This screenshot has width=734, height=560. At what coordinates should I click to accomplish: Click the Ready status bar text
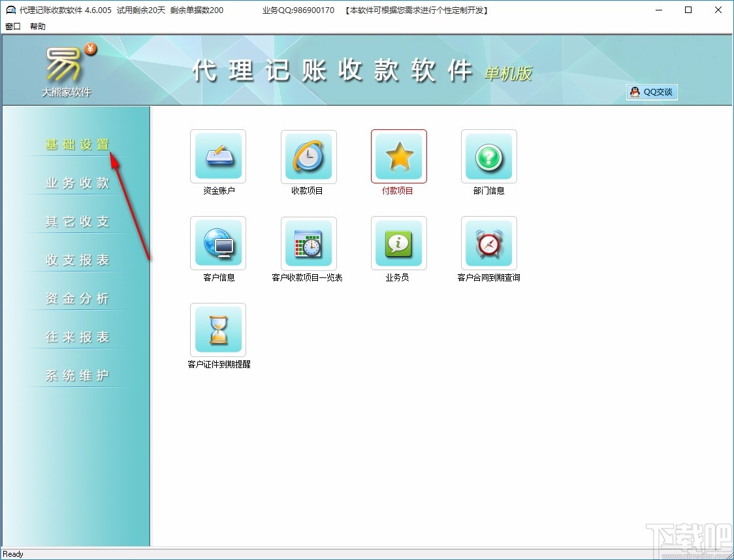[x=13, y=554]
